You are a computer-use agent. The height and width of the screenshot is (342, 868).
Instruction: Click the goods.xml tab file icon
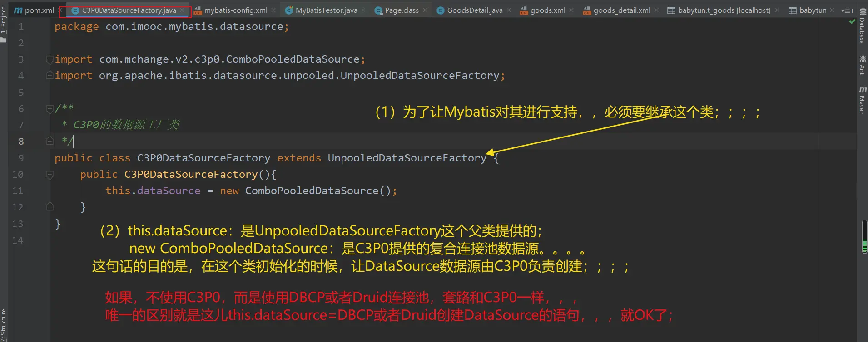point(524,10)
